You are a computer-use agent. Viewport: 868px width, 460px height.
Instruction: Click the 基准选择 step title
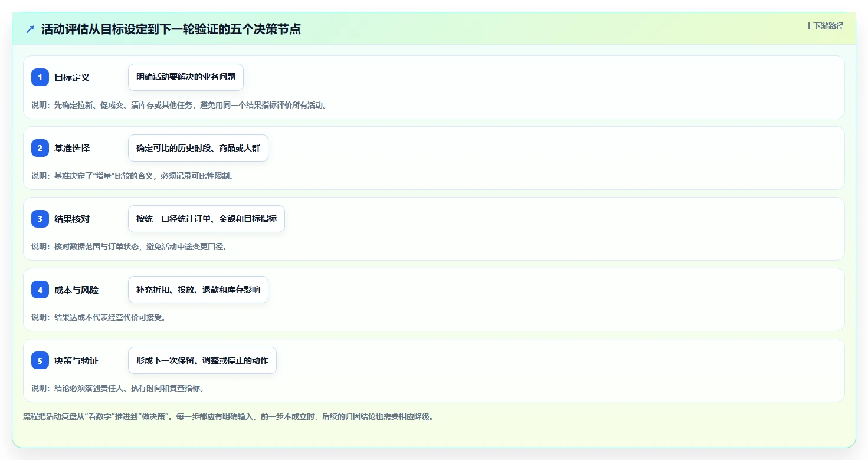coord(72,148)
